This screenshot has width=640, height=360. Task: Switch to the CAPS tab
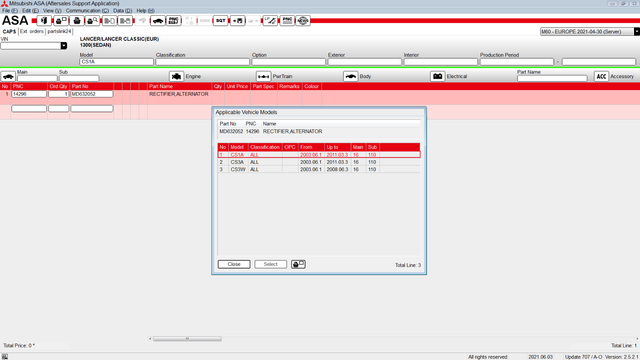coord(9,31)
